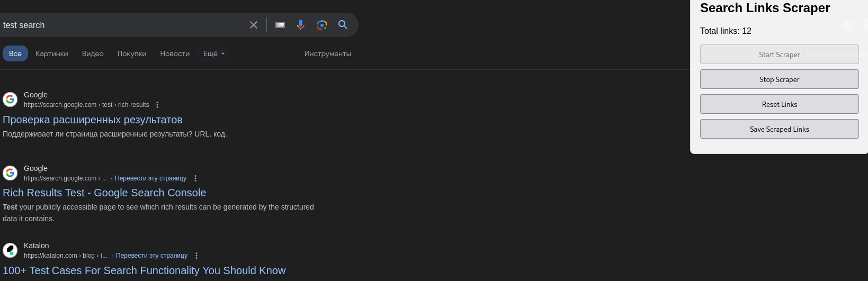Click the https://katalon.com › blog URL text
The width and height of the screenshot is (868, 281).
66,256
